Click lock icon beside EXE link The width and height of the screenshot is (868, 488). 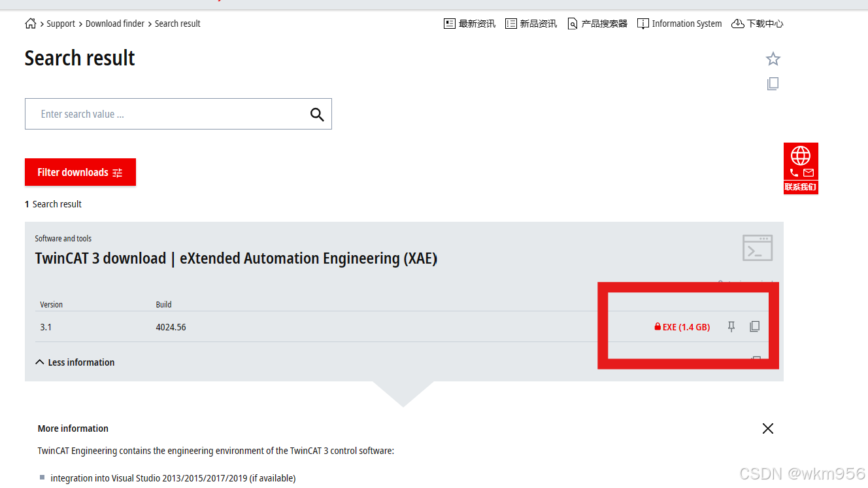pyautogui.click(x=658, y=326)
